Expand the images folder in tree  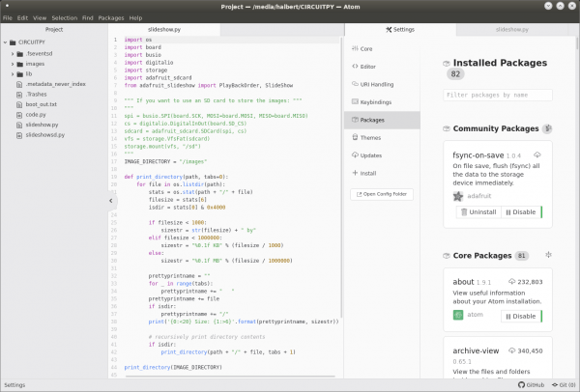click(x=33, y=64)
